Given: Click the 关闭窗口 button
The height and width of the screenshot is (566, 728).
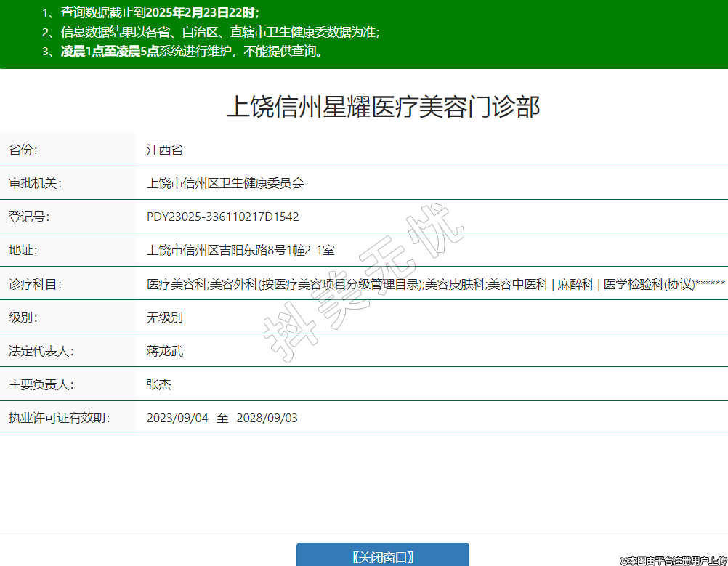Looking at the screenshot, I should pos(382,557).
